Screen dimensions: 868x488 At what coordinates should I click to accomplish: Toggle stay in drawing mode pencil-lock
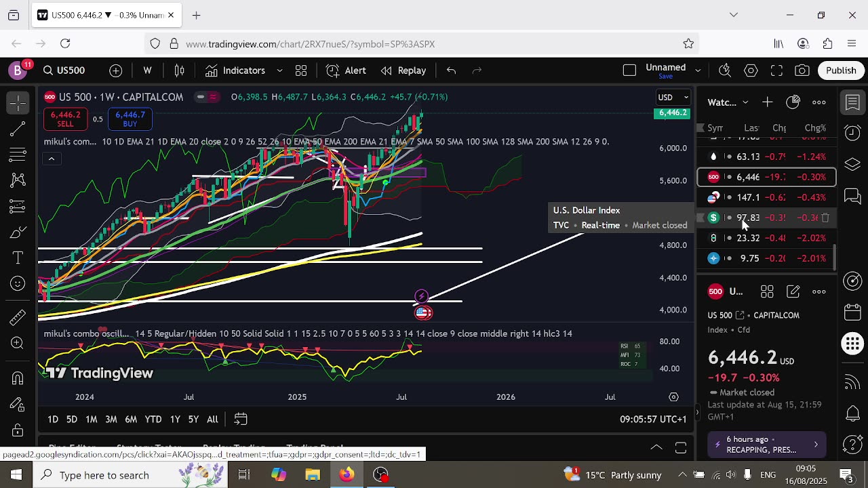18,404
